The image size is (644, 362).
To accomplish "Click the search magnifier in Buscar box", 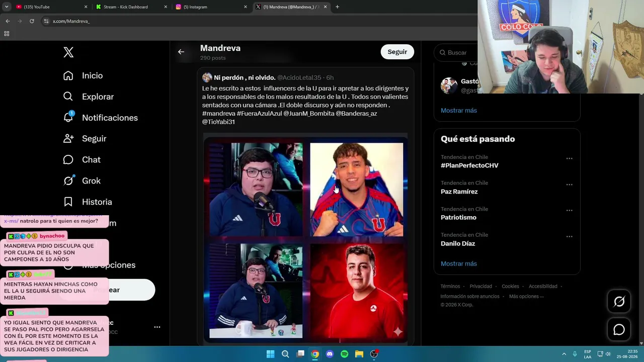I will click(443, 52).
